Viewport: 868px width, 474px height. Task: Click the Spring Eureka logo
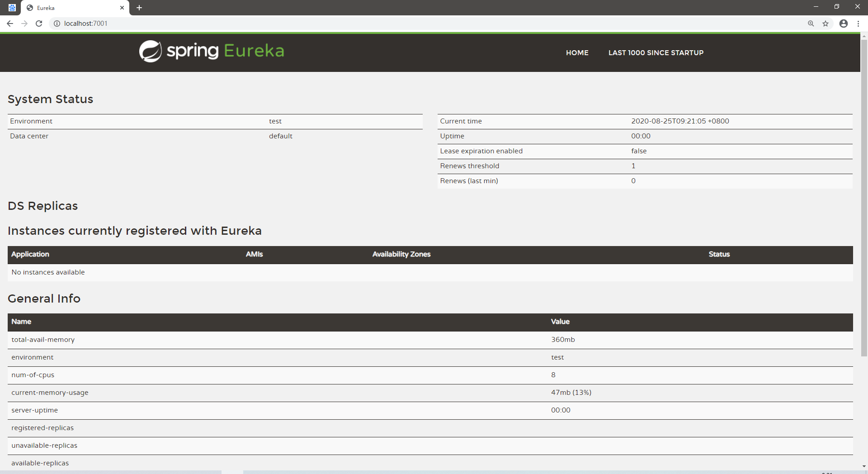click(212, 51)
